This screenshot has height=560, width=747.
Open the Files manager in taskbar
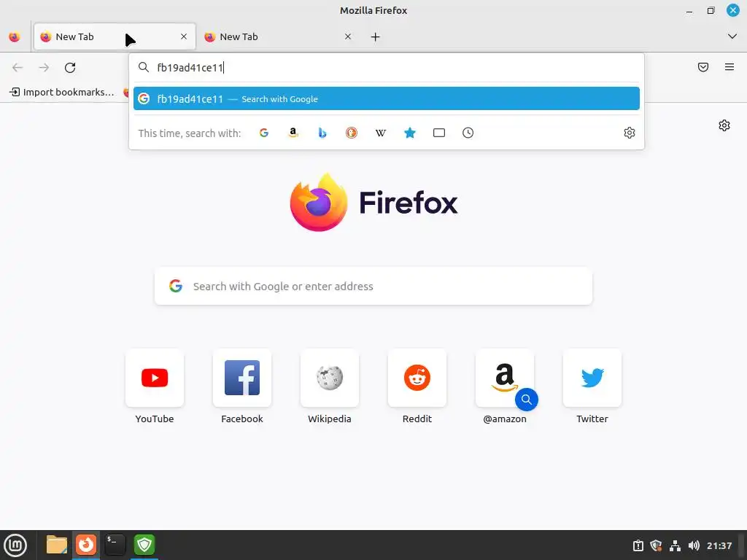pos(57,545)
